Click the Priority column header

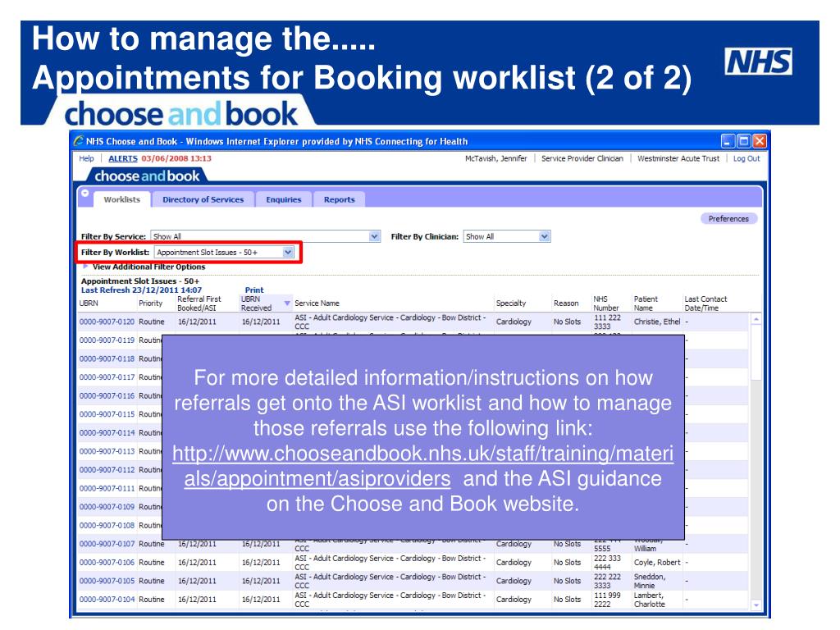[151, 304]
